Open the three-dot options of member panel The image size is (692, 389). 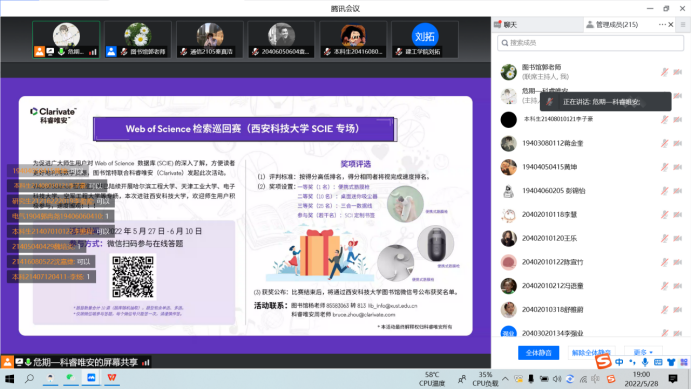click(662, 25)
